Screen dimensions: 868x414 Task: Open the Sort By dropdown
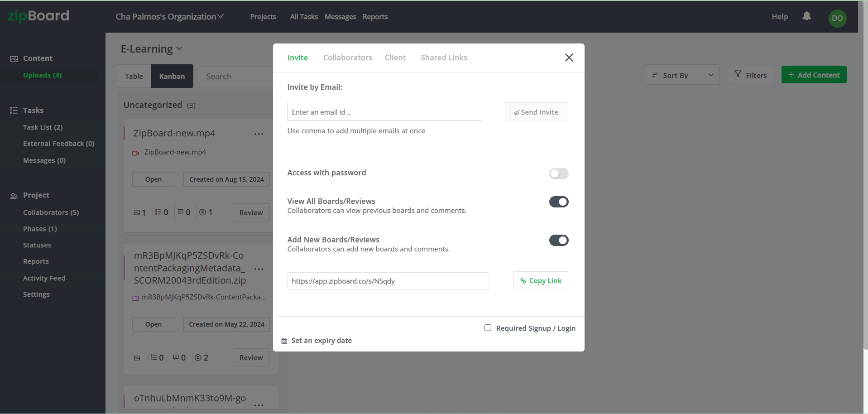coord(682,75)
